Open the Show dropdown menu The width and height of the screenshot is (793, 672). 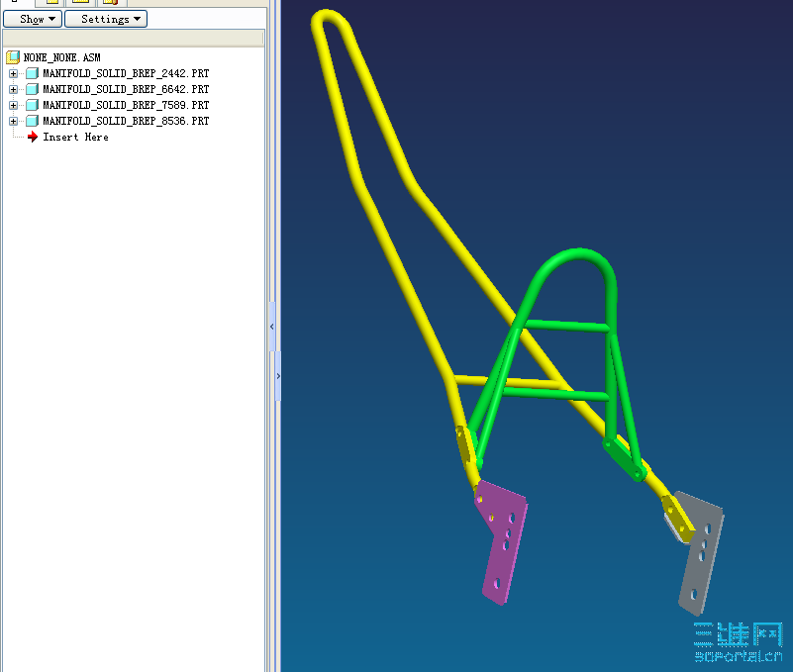tap(33, 19)
